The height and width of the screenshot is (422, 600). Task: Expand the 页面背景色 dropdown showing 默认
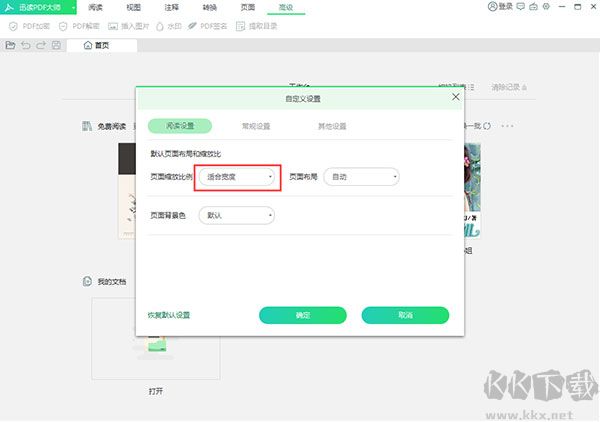coord(236,215)
